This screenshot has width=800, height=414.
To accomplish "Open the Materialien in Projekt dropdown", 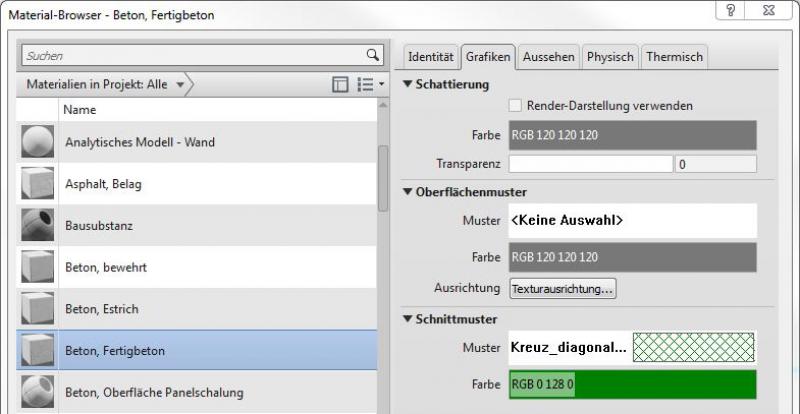I will tap(180, 86).
